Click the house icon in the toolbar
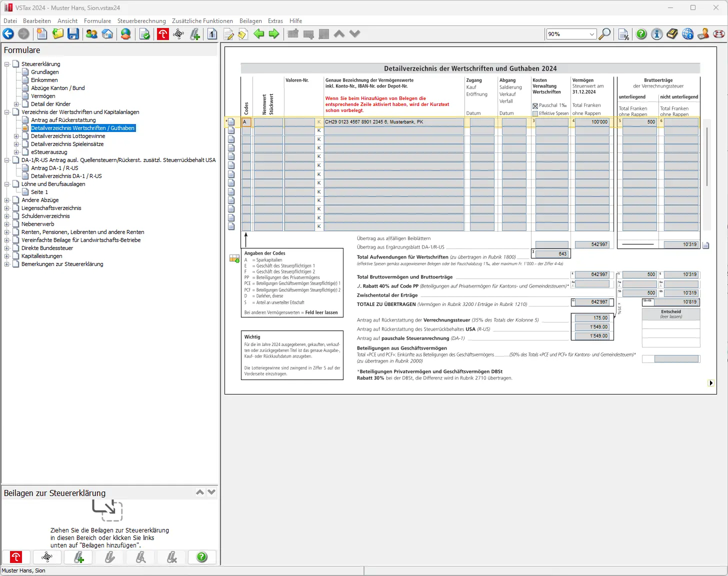The width and height of the screenshot is (728, 576). (x=107, y=34)
